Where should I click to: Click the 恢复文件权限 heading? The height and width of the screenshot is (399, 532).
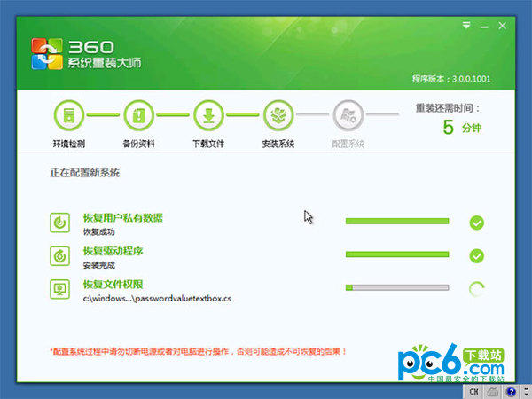tap(113, 285)
